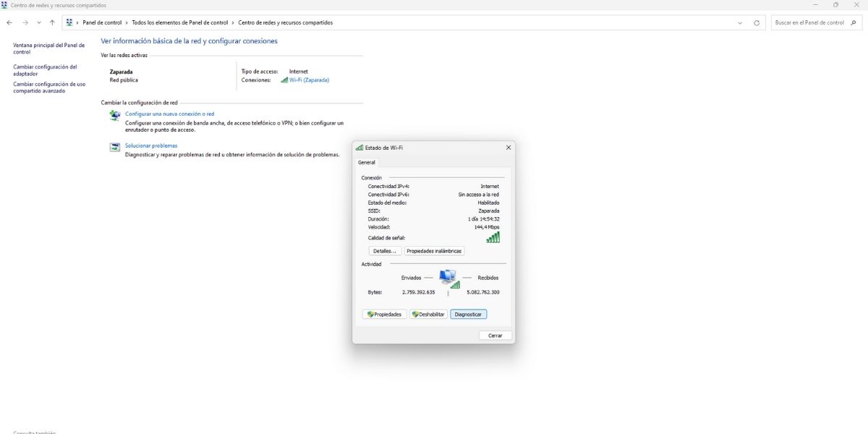Go up one level with up arrow
Viewport: 868px width, 434px height.
tap(52, 22)
